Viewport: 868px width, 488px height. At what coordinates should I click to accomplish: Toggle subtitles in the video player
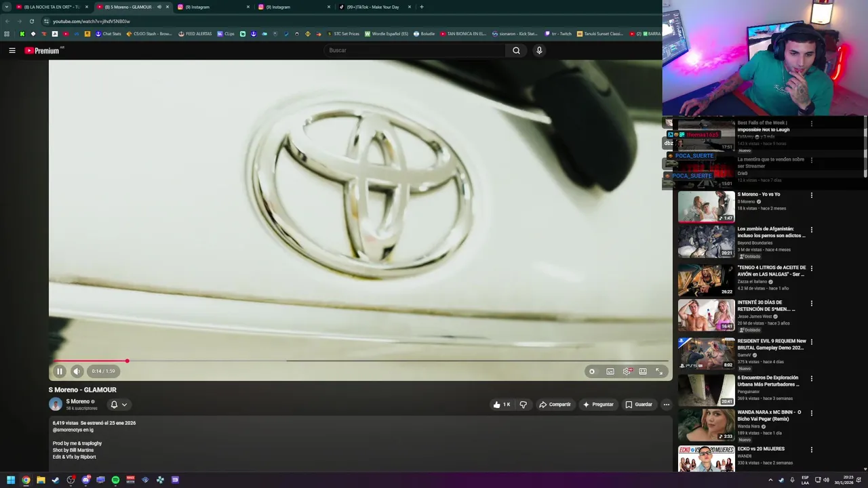click(610, 371)
